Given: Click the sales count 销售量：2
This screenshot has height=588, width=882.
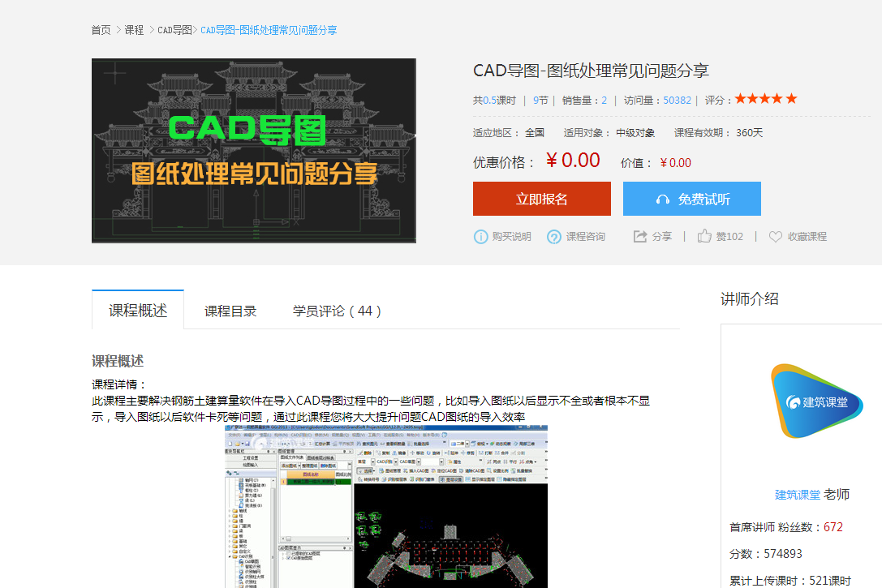Looking at the screenshot, I should (584, 101).
